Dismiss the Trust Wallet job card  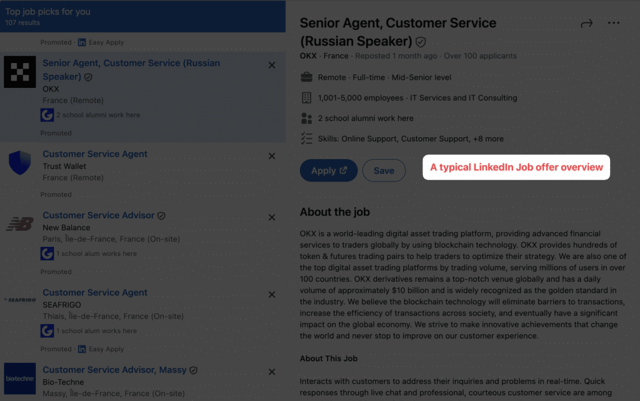[272, 156]
